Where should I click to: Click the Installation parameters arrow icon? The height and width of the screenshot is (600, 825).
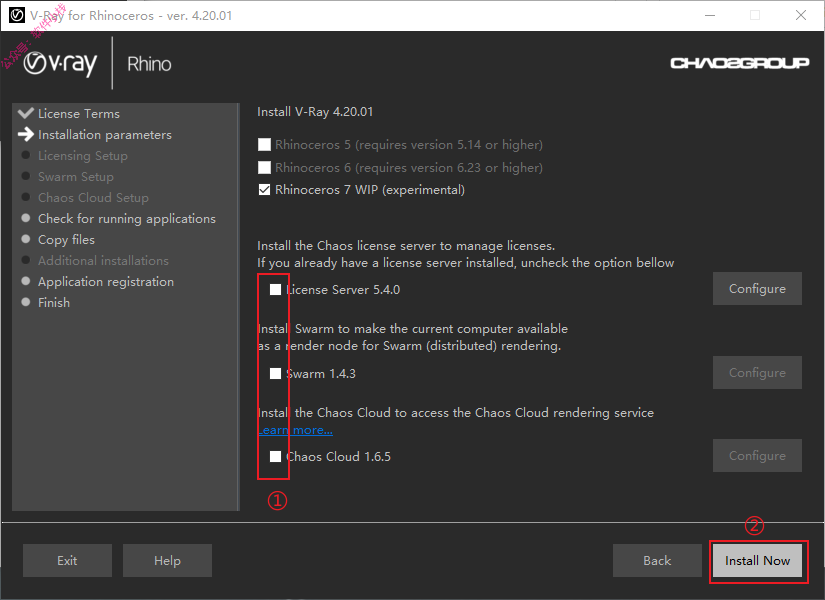coord(25,134)
